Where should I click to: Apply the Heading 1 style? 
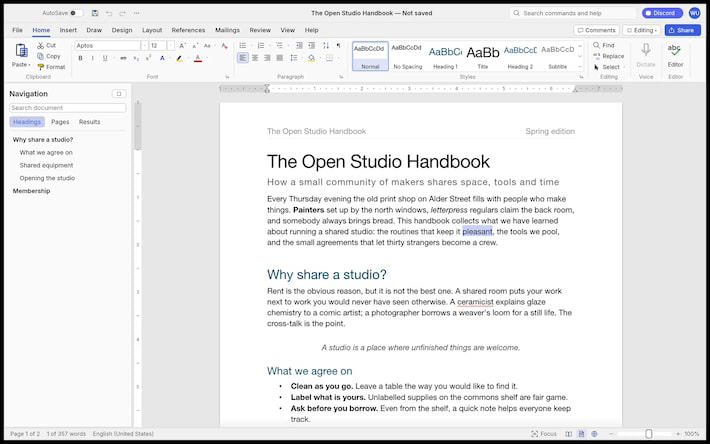coord(445,57)
